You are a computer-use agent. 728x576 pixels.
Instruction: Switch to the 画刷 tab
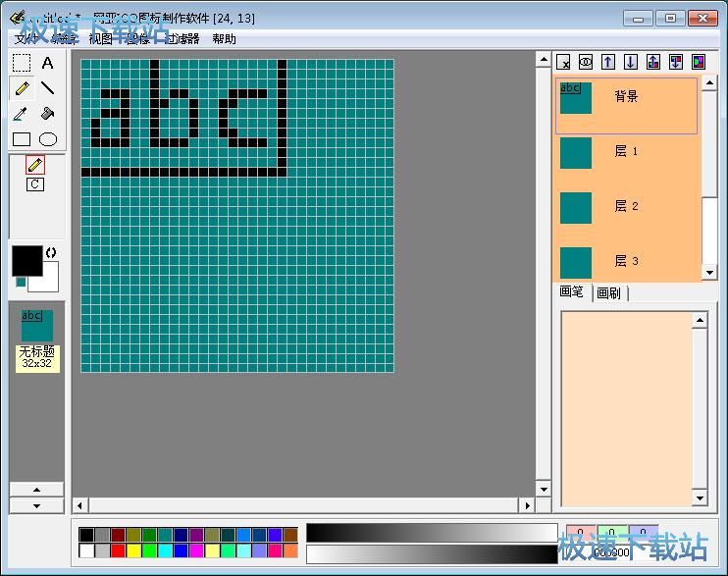(609, 293)
